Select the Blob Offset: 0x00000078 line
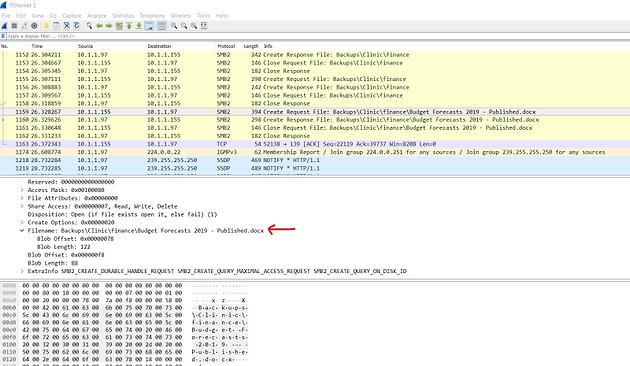This screenshot has width=630, height=366. pos(76,239)
